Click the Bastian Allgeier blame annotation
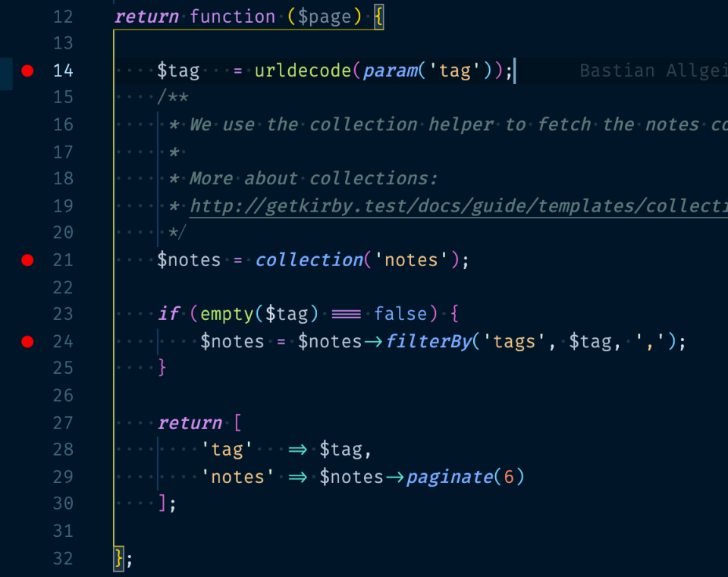 click(x=654, y=71)
